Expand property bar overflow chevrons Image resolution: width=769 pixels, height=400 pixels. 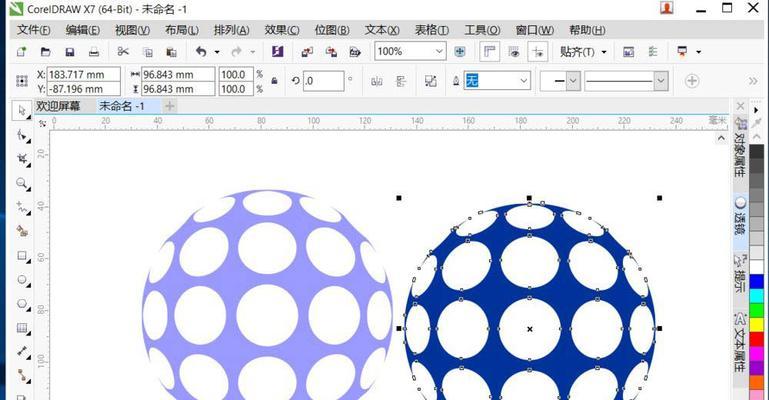[x=753, y=81]
